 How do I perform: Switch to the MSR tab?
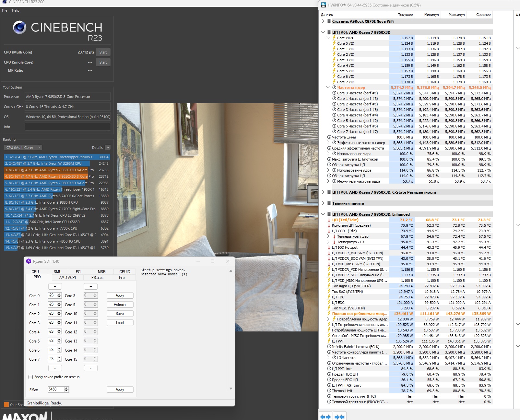[102, 272]
